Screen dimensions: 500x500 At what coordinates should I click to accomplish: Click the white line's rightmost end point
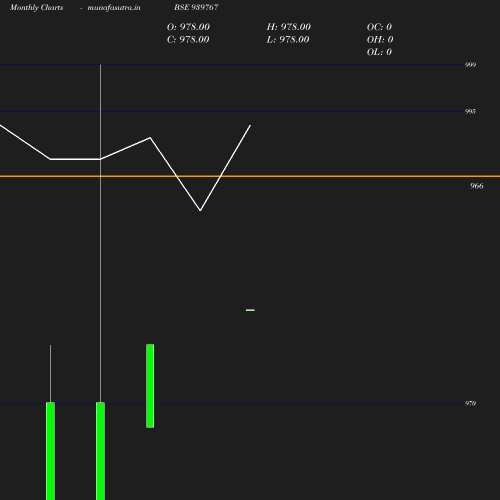coord(250,126)
